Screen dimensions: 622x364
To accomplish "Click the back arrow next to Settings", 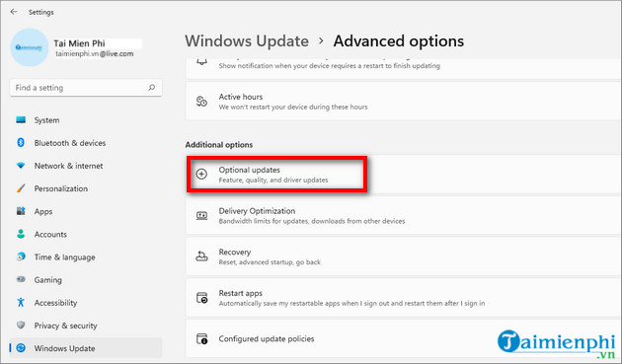I will click(x=14, y=12).
